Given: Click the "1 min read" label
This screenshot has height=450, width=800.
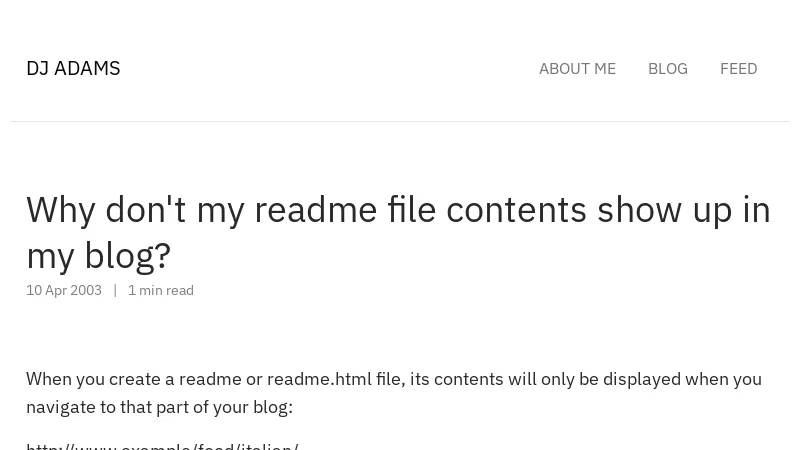Looking at the screenshot, I should (x=161, y=290).
